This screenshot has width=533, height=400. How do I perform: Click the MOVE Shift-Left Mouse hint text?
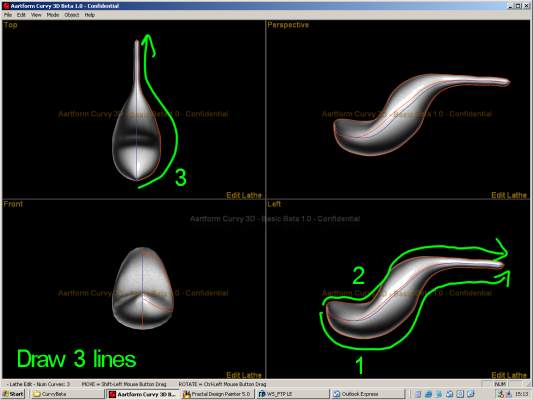(124, 384)
